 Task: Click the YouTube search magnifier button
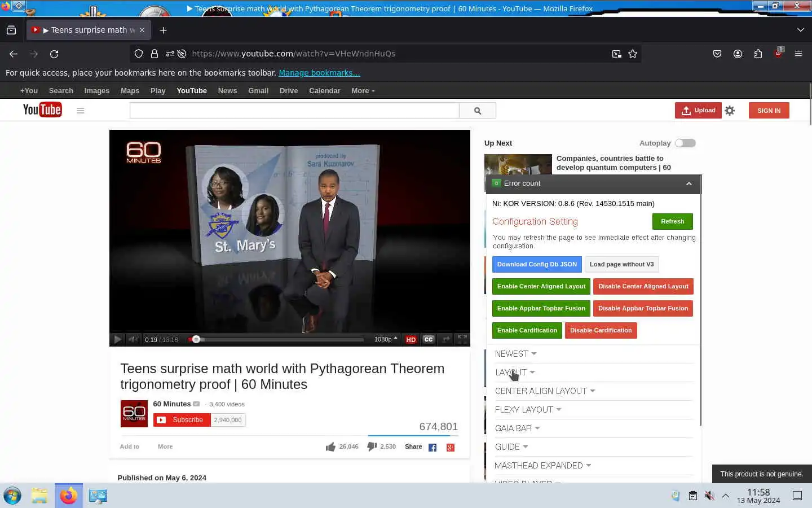click(478, 111)
